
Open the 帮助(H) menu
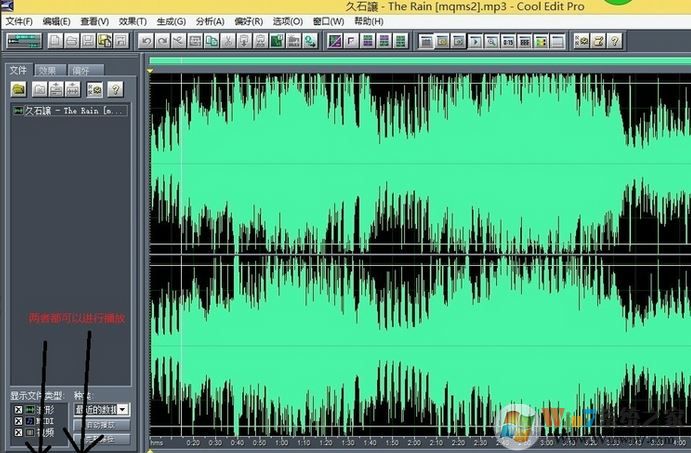point(368,22)
